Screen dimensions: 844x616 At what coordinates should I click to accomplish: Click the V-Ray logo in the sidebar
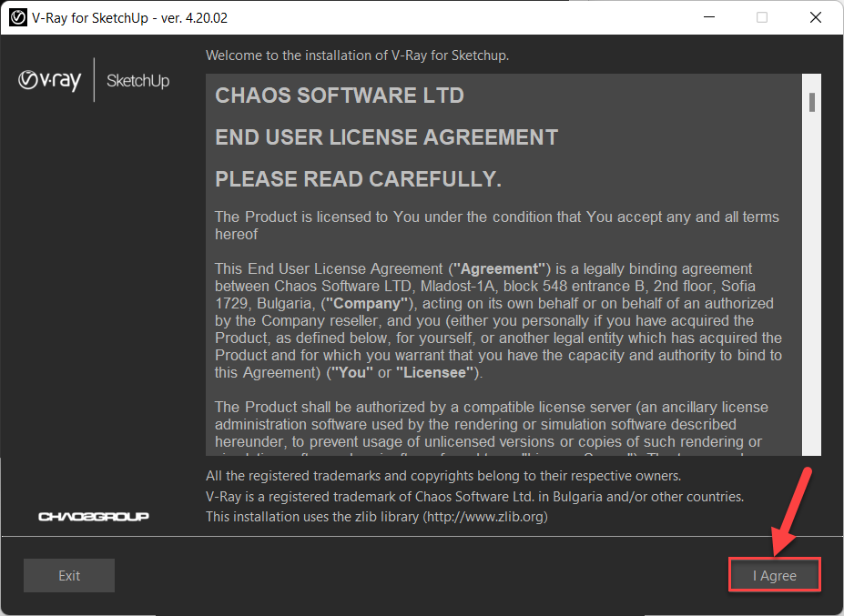point(49,80)
